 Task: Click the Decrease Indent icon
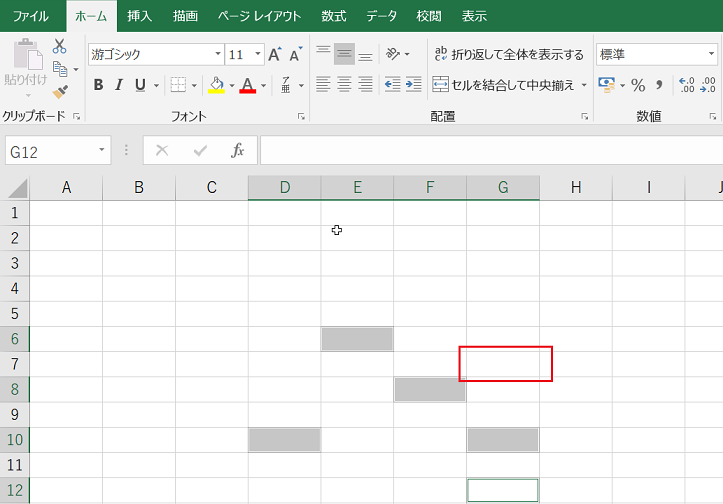tap(392, 85)
